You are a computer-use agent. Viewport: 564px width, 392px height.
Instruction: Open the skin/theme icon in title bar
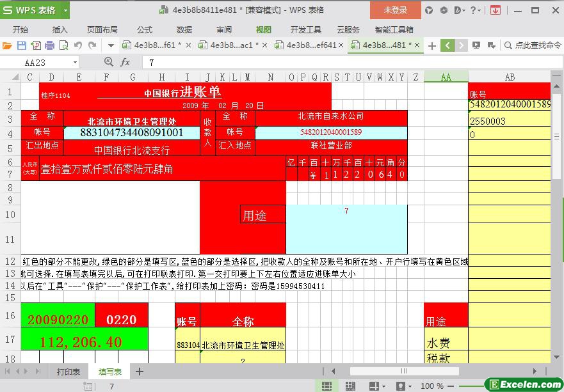(x=429, y=10)
